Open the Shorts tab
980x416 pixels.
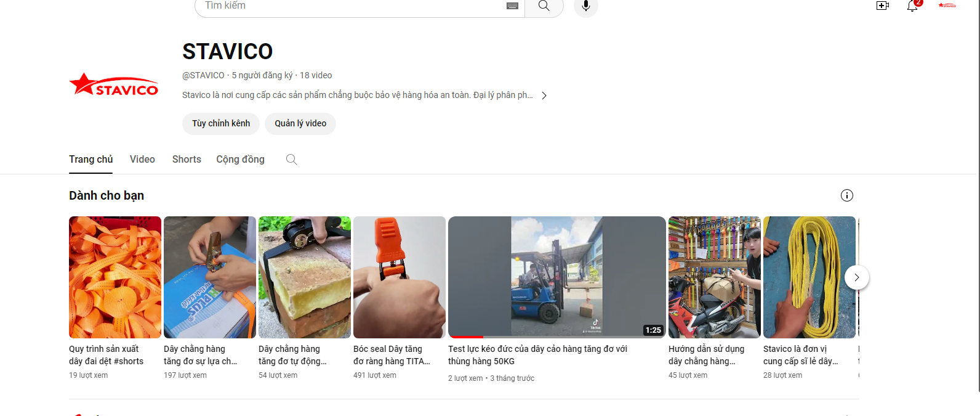pyautogui.click(x=187, y=160)
